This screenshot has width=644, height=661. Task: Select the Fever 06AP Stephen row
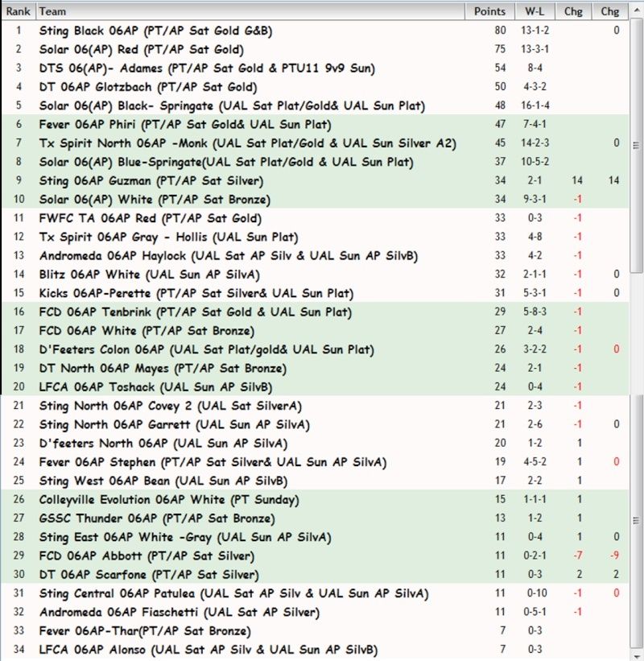[x=316, y=461]
